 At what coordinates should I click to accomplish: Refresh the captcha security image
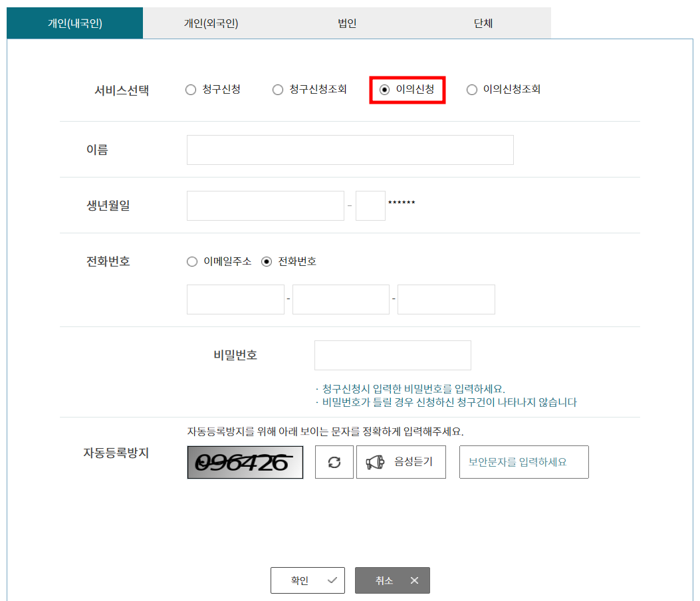coord(334,462)
